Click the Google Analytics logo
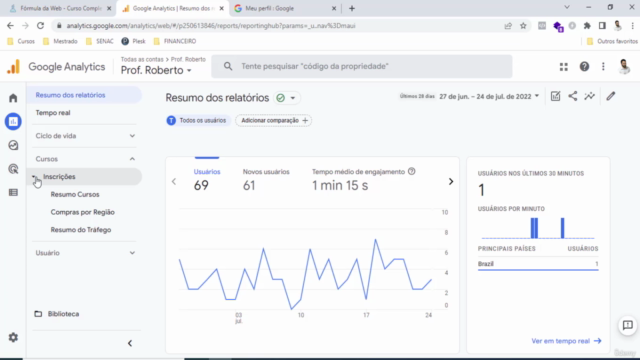This screenshot has height=360, width=640. [56, 67]
